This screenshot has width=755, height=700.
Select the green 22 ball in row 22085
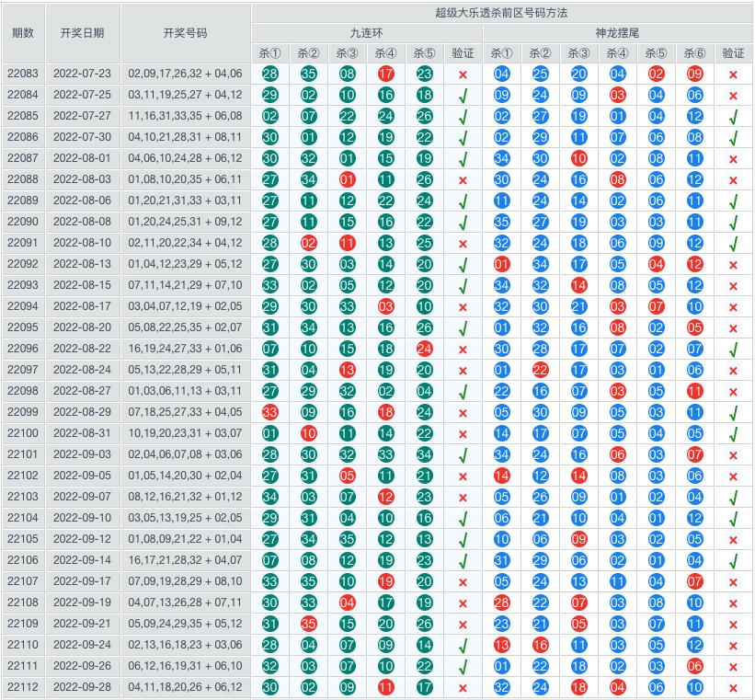(x=348, y=116)
